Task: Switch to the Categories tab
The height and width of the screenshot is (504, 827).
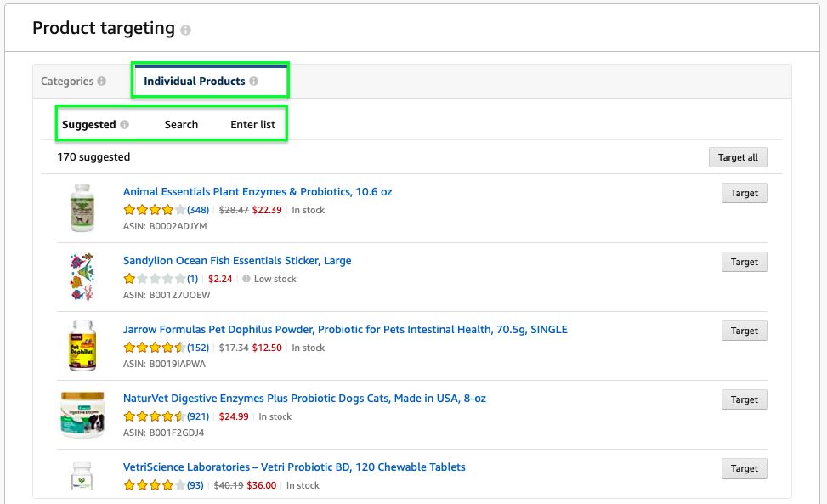Action: [67, 82]
